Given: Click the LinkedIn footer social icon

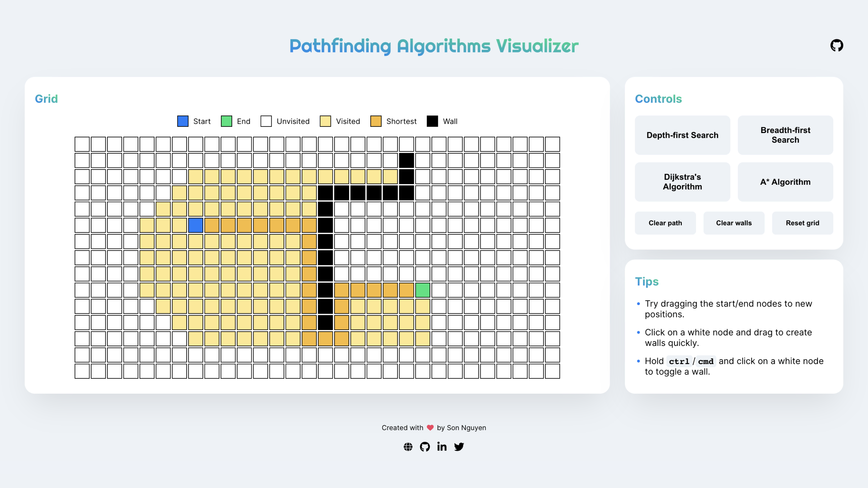Looking at the screenshot, I should (x=442, y=446).
